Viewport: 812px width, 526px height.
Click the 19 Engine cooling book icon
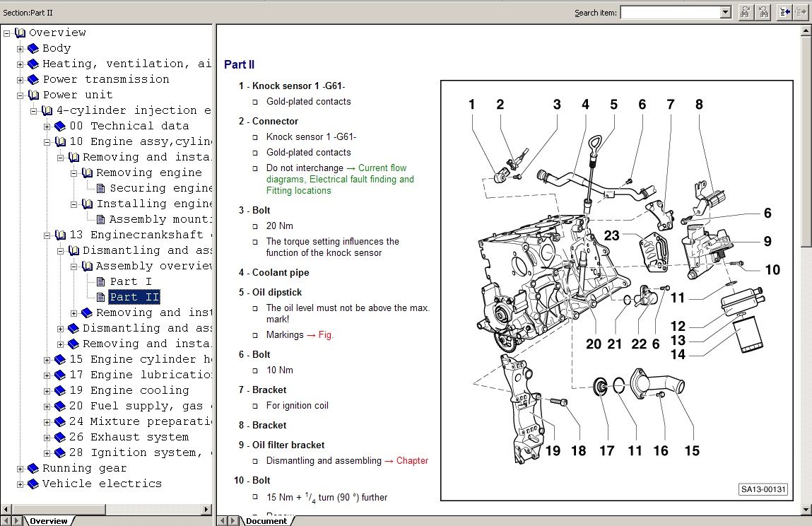[60, 390]
